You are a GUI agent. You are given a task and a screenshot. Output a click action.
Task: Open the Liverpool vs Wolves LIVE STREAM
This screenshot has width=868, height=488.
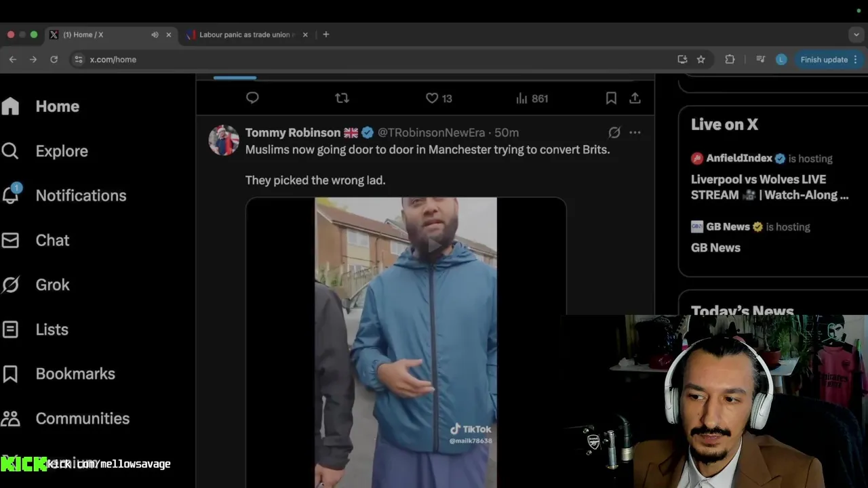[x=770, y=187]
